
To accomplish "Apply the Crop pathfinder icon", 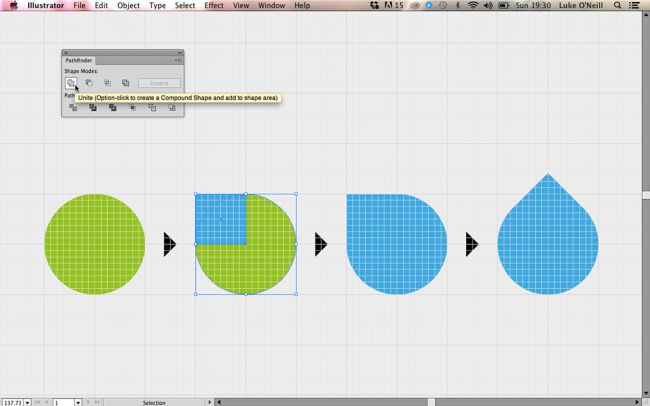I will (132, 108).
